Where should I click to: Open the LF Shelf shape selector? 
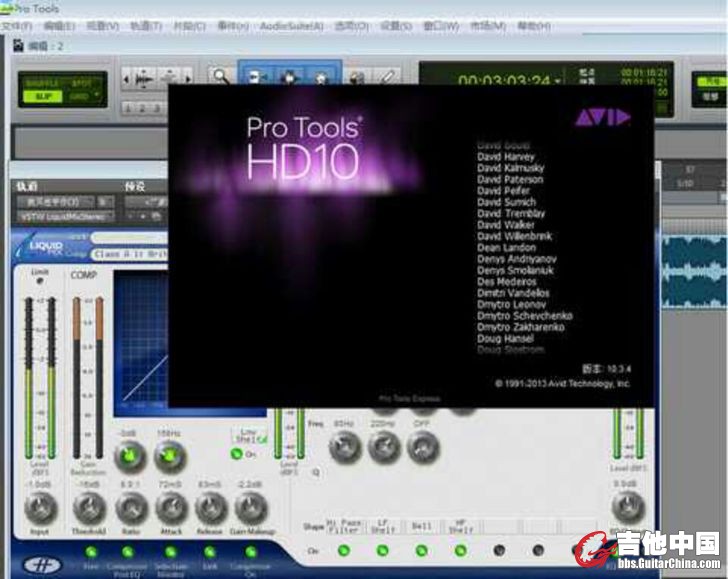(x=383, y=527)
